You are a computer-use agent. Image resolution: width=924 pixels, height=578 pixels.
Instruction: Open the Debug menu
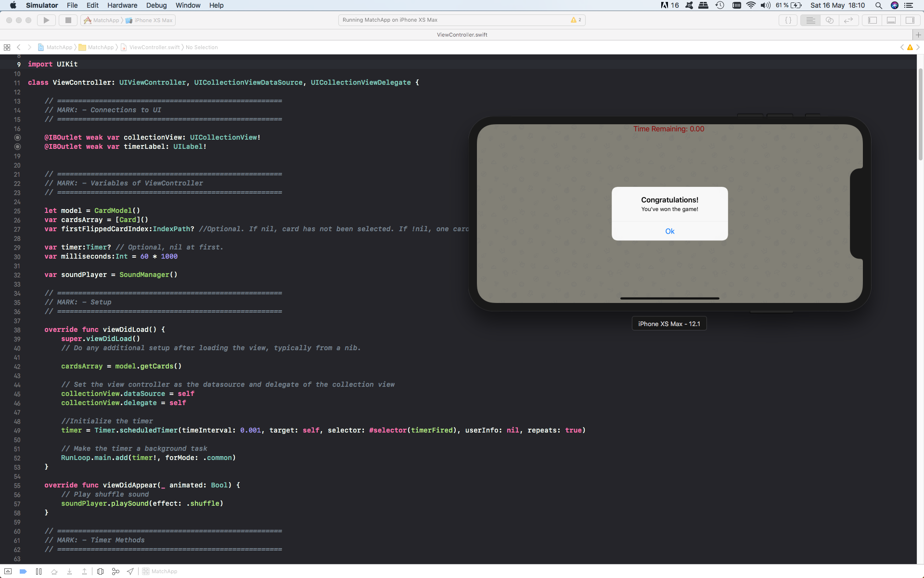156,5
